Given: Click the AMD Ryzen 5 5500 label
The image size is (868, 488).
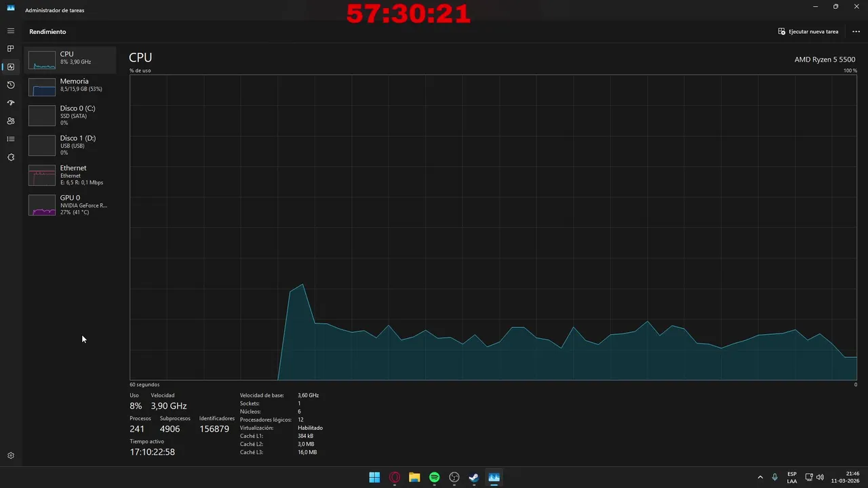Looking at the screenshot, I should click(825, 60).
